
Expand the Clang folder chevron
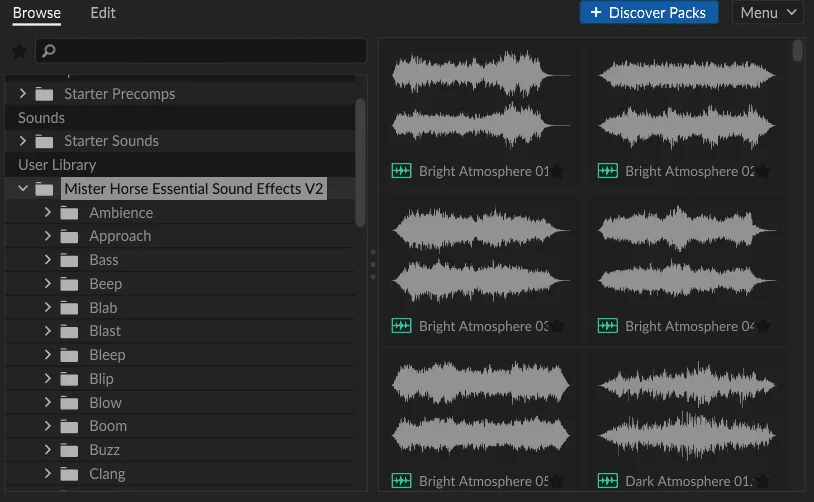(48, 473)
